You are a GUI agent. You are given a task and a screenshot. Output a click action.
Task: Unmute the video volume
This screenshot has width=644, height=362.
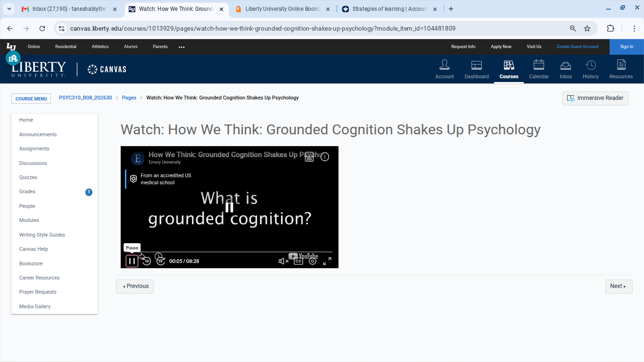(283, 261)
